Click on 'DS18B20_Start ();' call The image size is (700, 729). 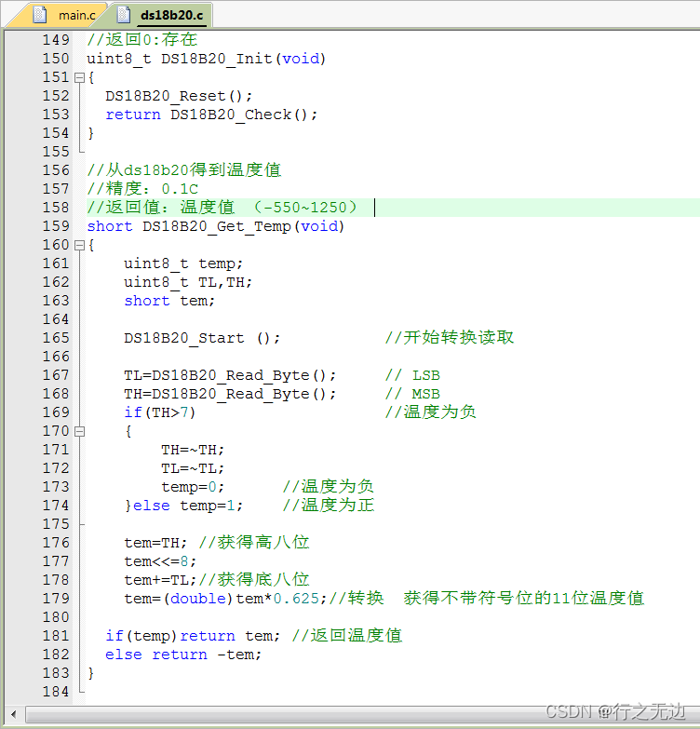202,338
